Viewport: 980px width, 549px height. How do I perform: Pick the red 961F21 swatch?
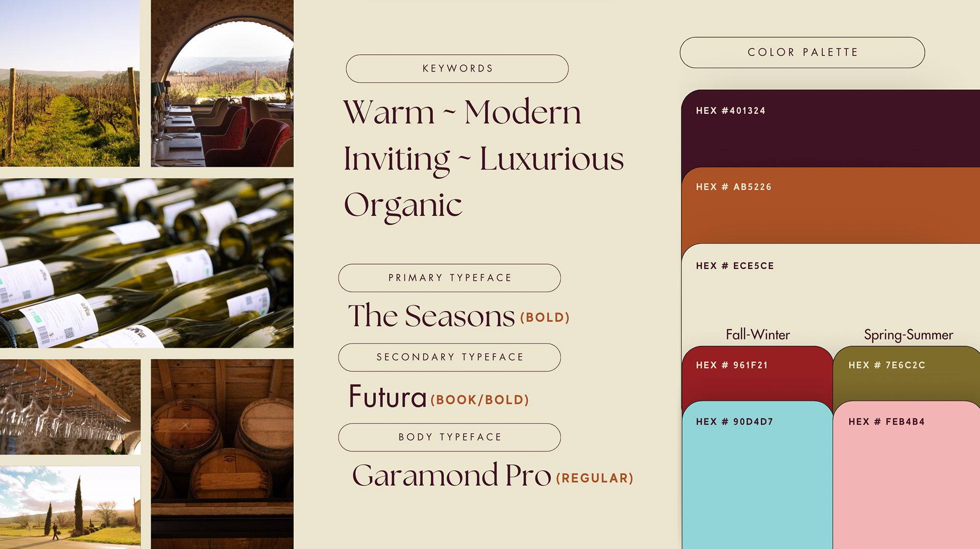click(757, 374)
